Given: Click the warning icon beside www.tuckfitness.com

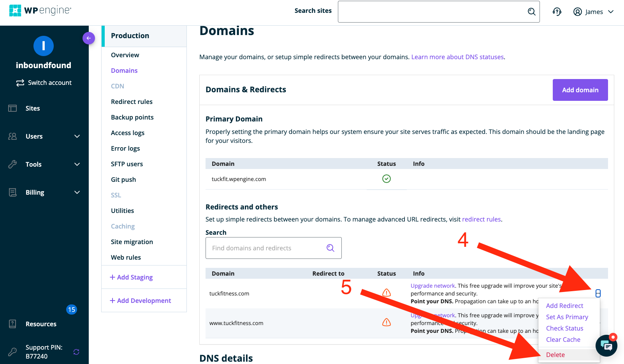Looking at the screenshot, I should pos(387,322).
